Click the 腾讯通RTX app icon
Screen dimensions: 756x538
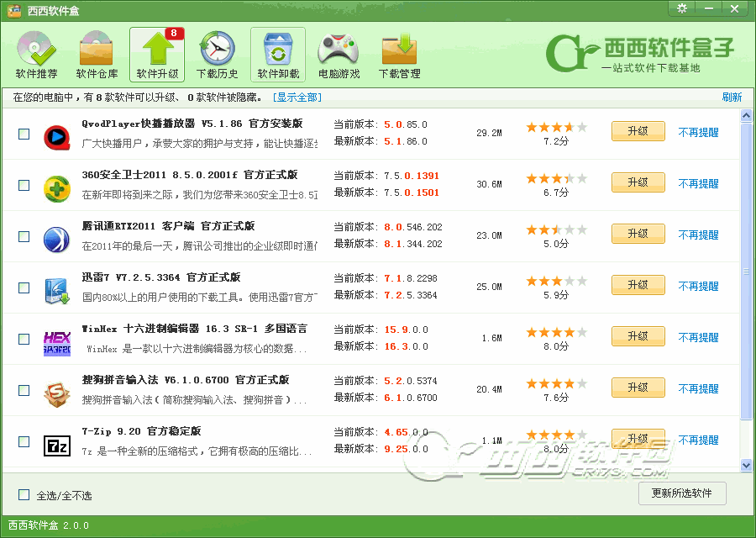click(x=57, y=240)
